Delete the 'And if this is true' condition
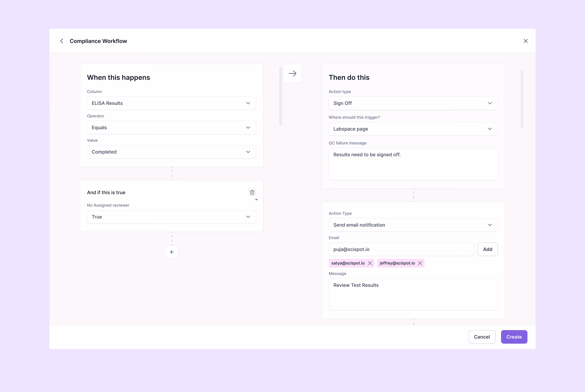The width and height of the screenshot is (585, 392). pos(252,192)
